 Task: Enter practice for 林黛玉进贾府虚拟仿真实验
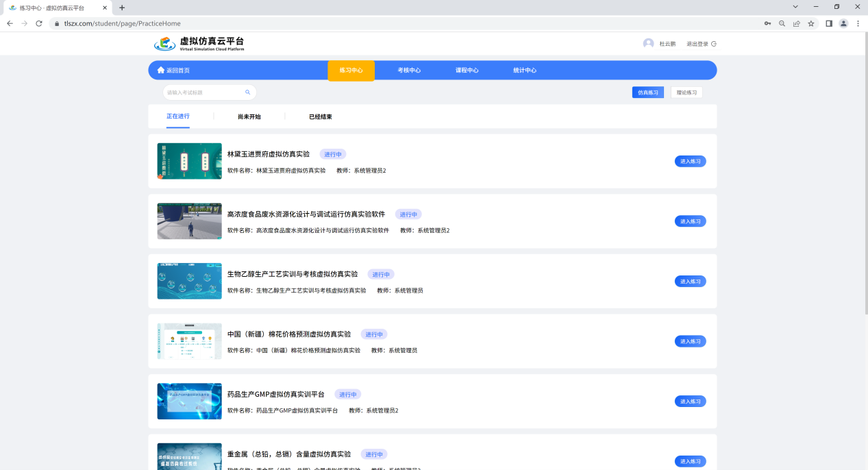(x=690, y=162)
